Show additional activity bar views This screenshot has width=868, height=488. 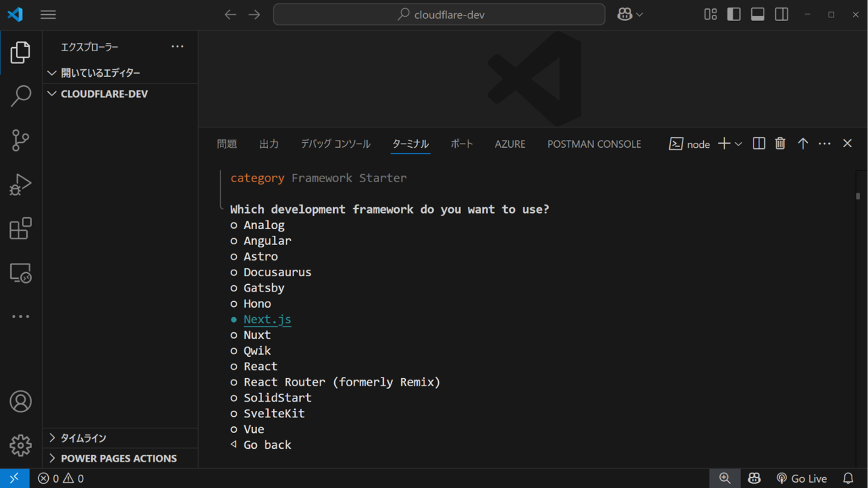coord(21,317)
